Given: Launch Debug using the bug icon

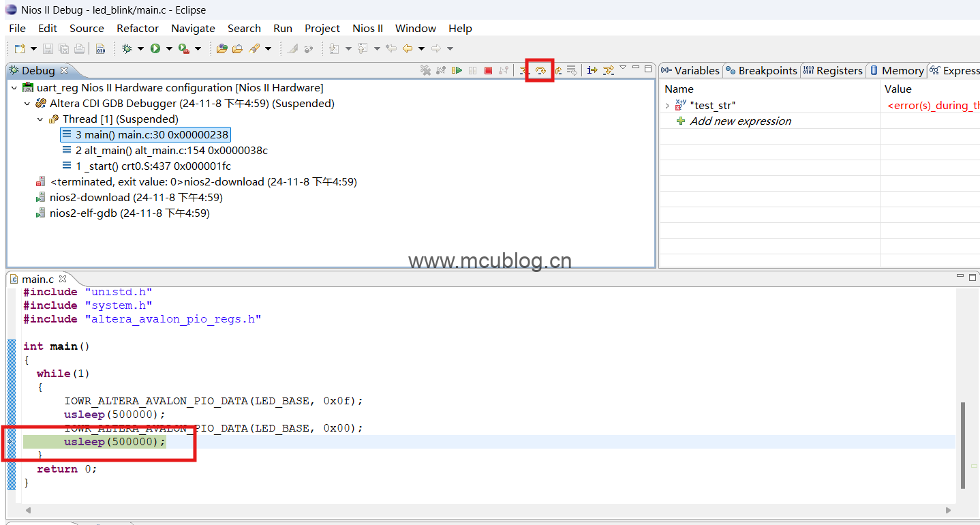Looking at the screenshot, I should coord(127,48).
